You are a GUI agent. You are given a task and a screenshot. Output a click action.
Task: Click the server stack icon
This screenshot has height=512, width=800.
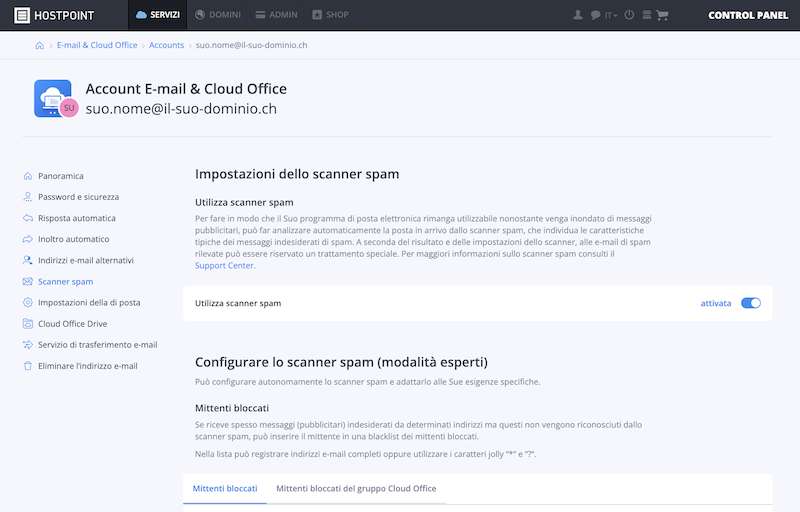tap(646, 15)
